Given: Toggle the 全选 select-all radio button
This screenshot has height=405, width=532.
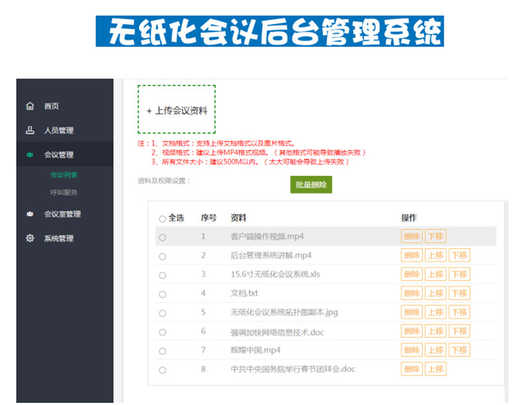Looking at the screenshot, I should [162, 219].
